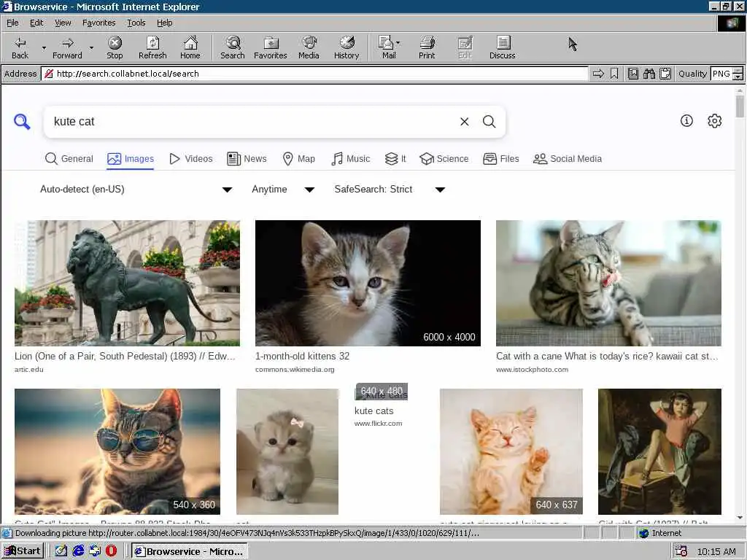Select the Images tab
This screenshot has width=747, height=560.
(131, 158)
